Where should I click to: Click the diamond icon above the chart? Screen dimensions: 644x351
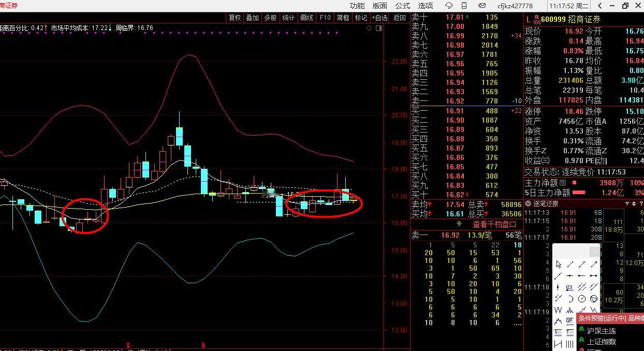pos(369,28)
